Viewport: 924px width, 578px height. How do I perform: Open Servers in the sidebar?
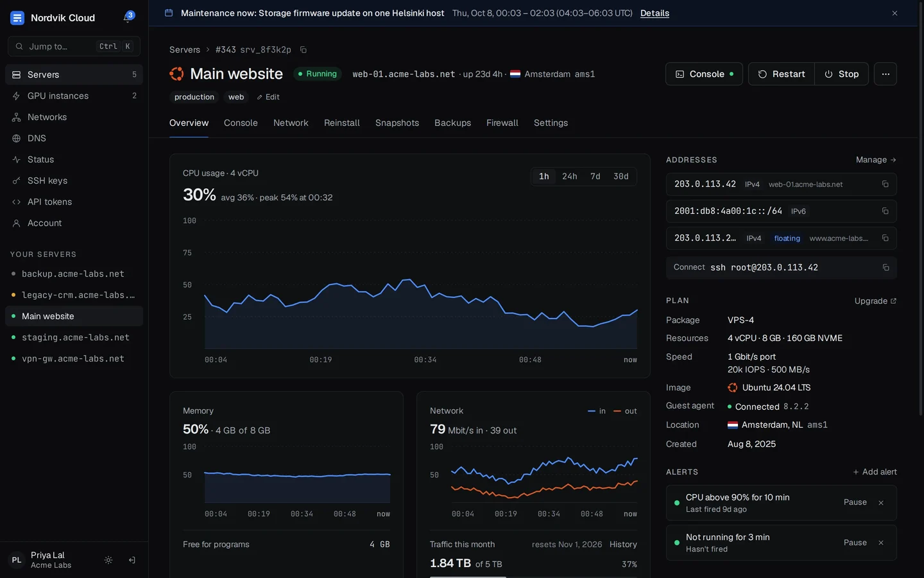point(74,74)
